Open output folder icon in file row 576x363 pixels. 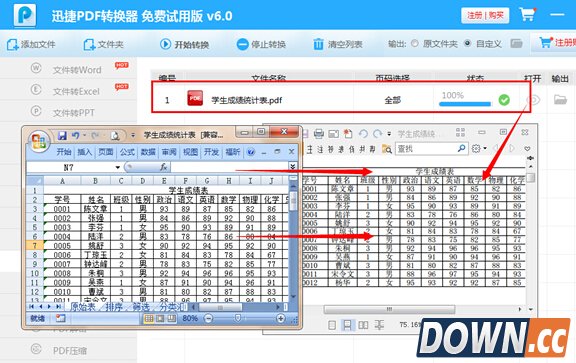pyautogui.click(x=560, y=100)
